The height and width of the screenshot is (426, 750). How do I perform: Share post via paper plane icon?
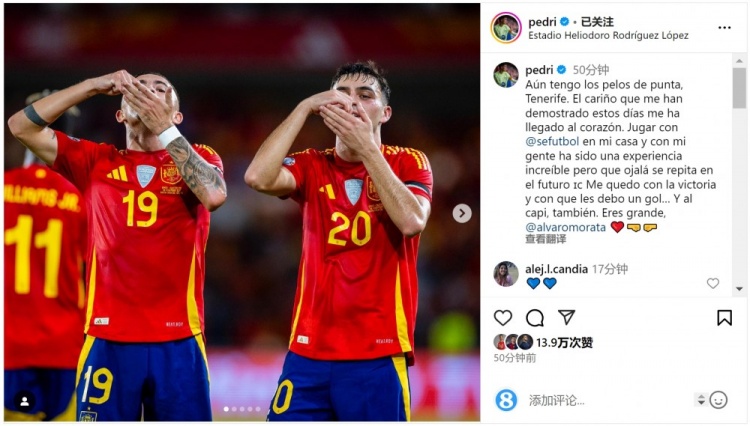566,317
